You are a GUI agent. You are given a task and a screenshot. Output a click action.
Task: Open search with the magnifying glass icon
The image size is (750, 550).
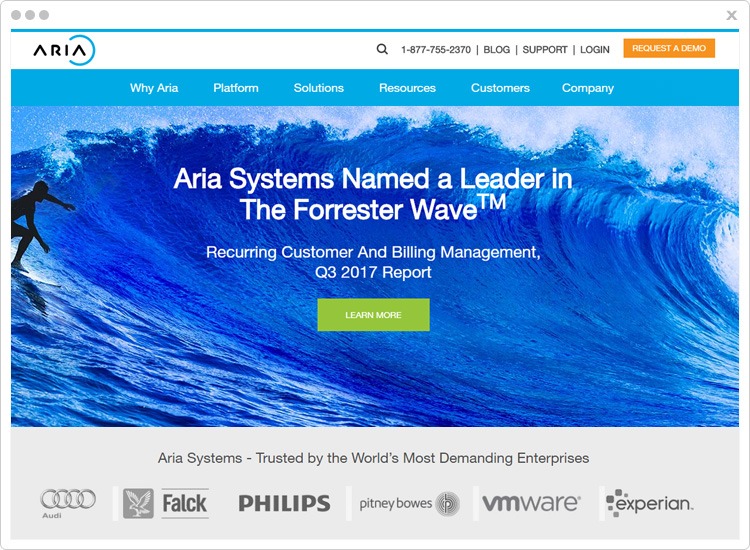pyautogui.click(x=382, y=49)
